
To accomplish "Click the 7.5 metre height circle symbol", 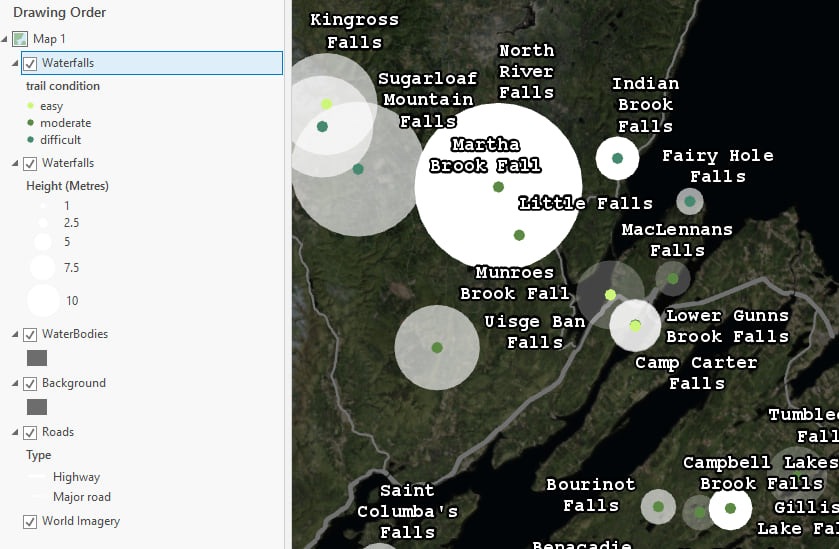I will point(43,268).
